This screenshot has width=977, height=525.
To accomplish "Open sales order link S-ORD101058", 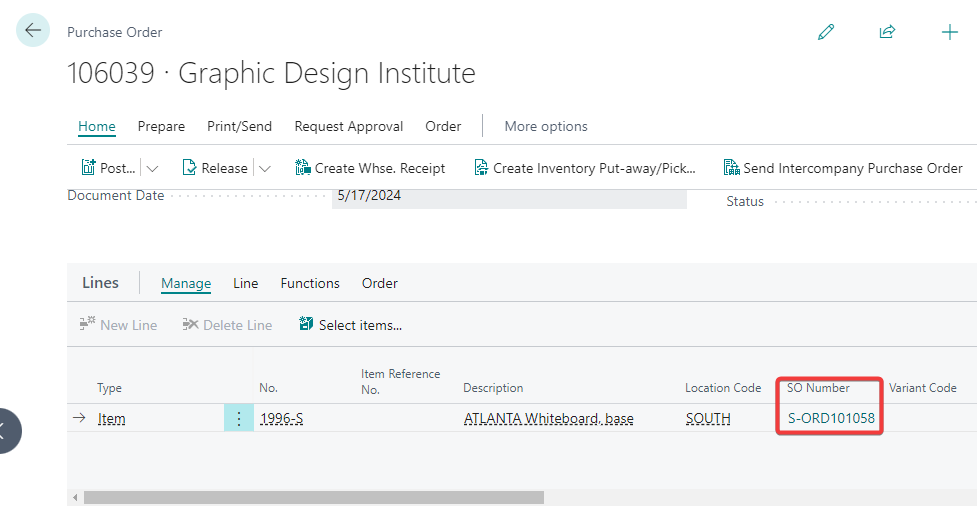I will 831,419.
